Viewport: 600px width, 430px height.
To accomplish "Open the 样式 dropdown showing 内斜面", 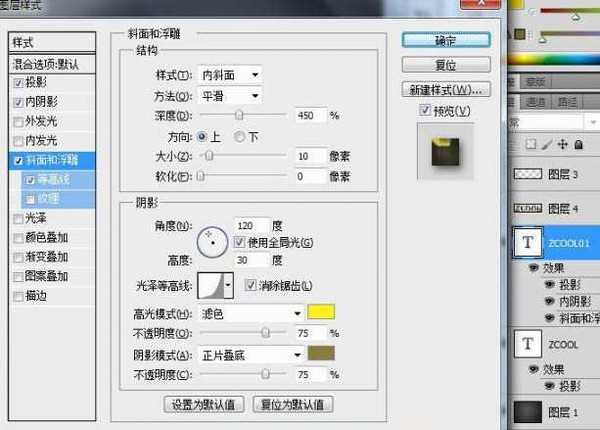I will coord(229,75).
